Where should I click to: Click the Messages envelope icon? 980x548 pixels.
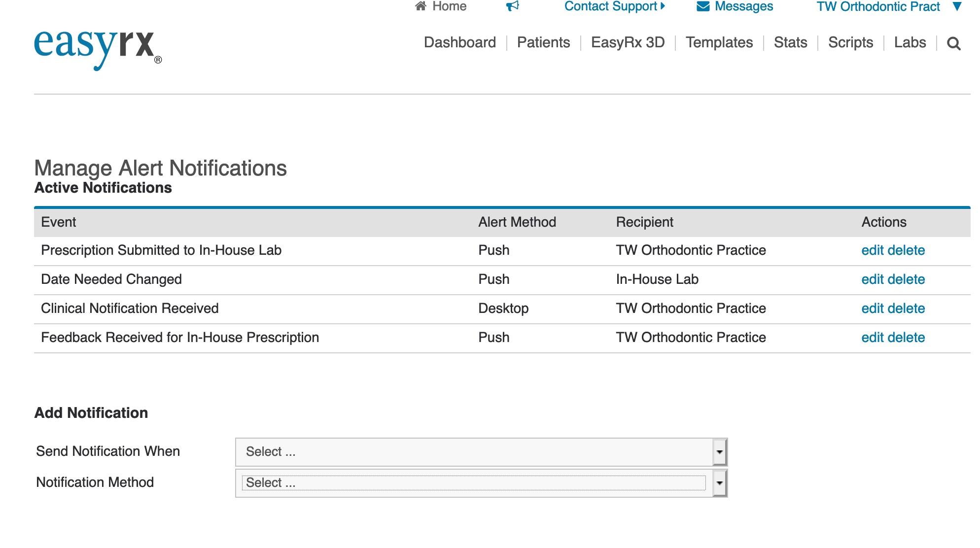coord(703,6)
